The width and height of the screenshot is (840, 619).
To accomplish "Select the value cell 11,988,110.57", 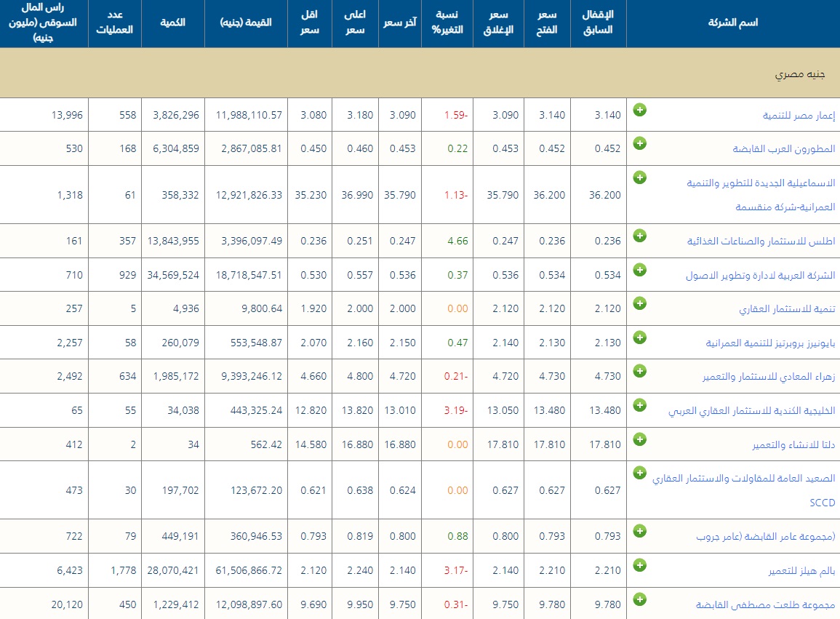I will 249,115.
